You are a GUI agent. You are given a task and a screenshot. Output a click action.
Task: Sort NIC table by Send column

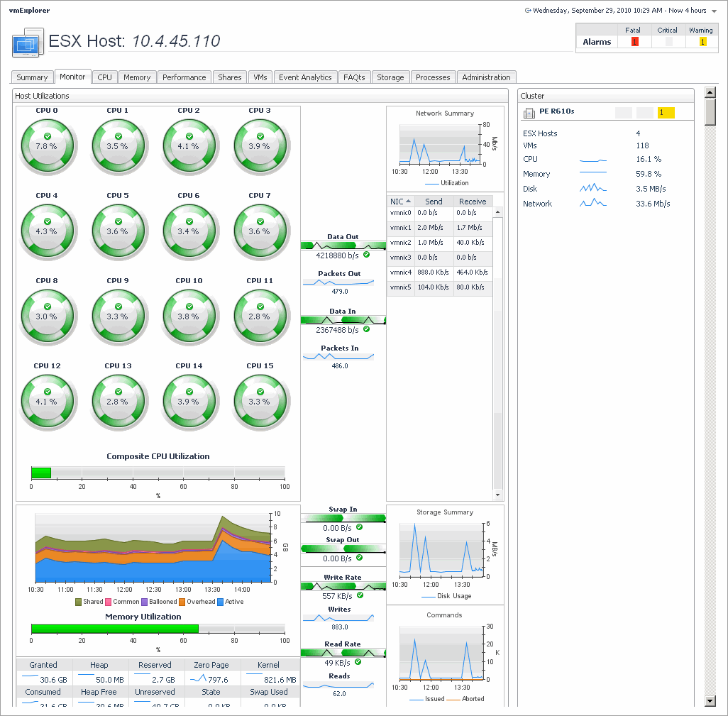click(x=434, y=202)
